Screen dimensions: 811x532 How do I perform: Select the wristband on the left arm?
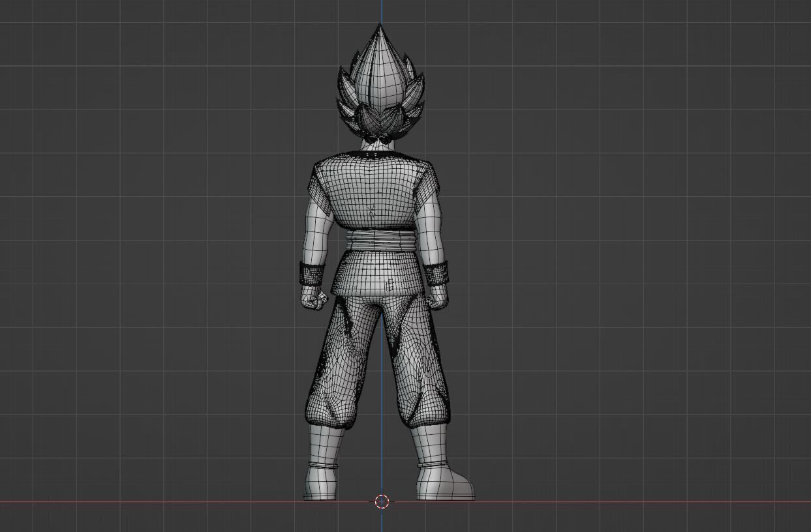click(x=312, y=273)
